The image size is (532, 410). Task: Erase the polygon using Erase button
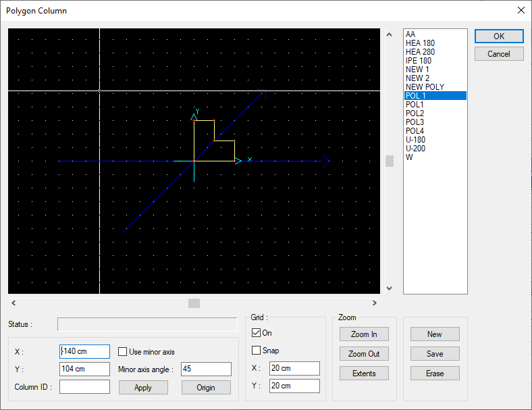coord(435,374)
